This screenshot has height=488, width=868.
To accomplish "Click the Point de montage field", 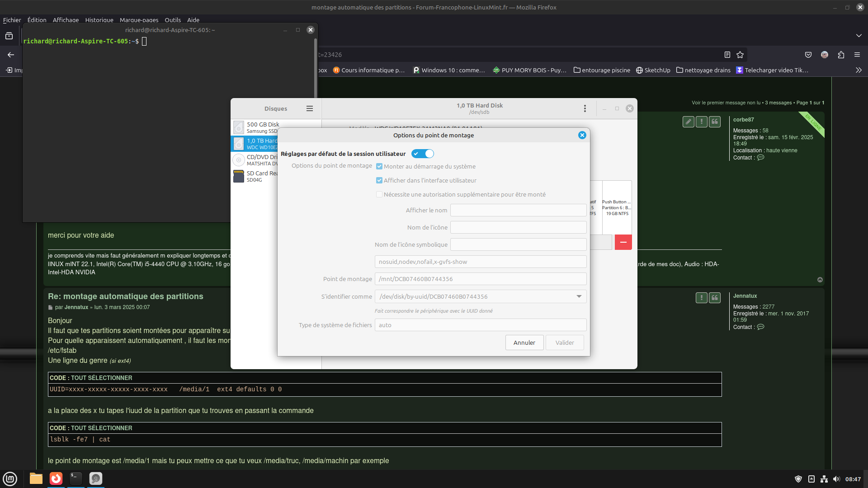I will click(x=480, y=279).
